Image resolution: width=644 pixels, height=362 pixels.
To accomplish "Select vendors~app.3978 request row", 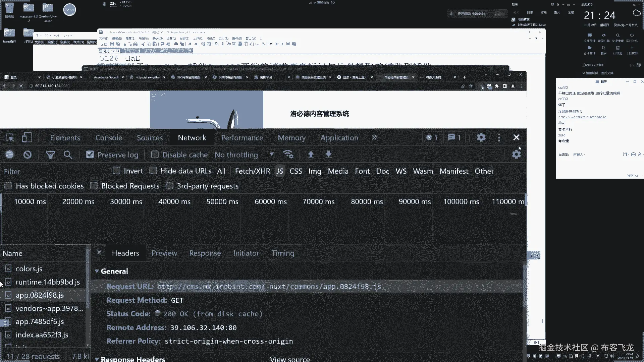I will click(x=49, y=308).
